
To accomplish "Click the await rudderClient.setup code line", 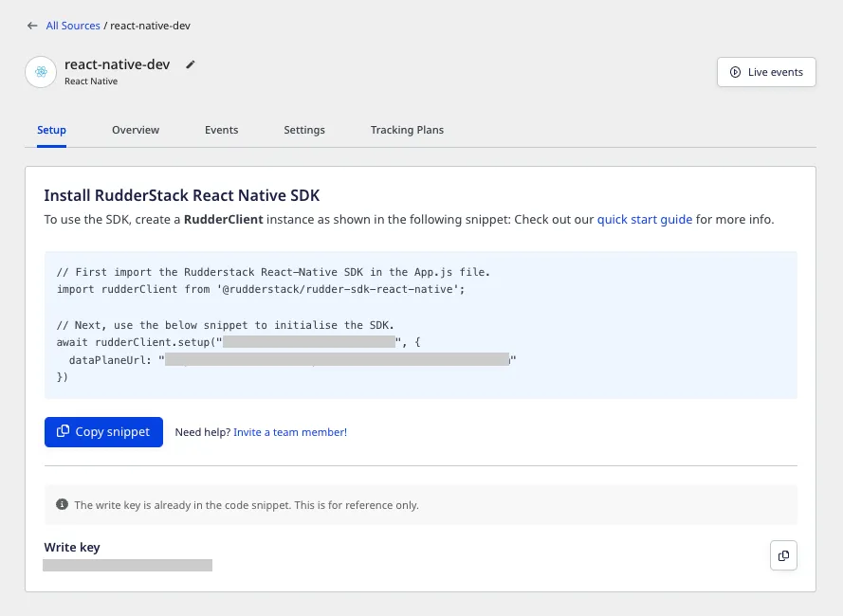I will coord(238,342).
